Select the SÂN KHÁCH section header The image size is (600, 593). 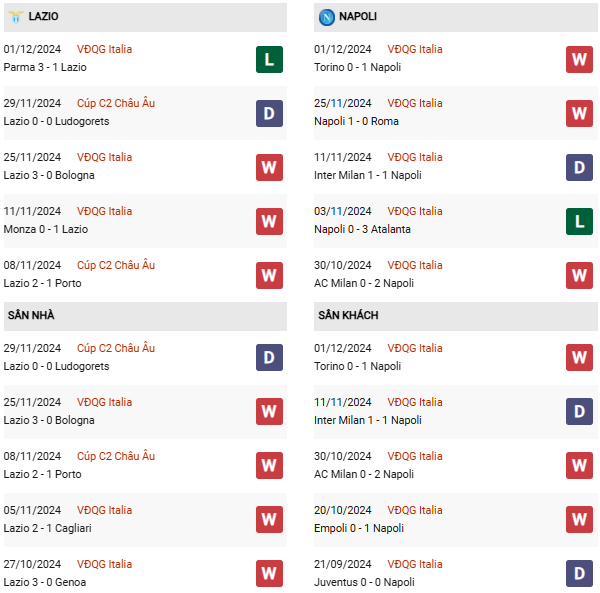[x=456, y=316]
